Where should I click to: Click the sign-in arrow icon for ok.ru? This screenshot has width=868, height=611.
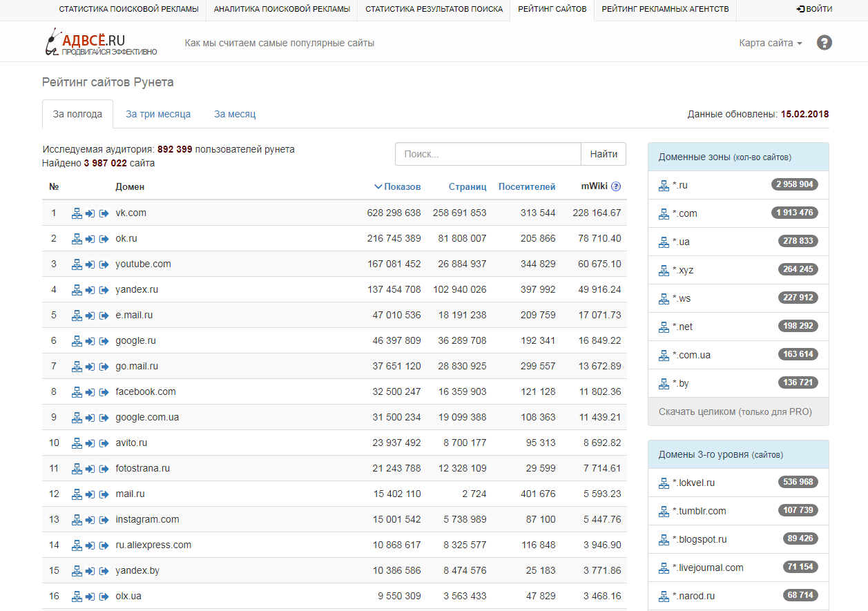coord(90,239)
